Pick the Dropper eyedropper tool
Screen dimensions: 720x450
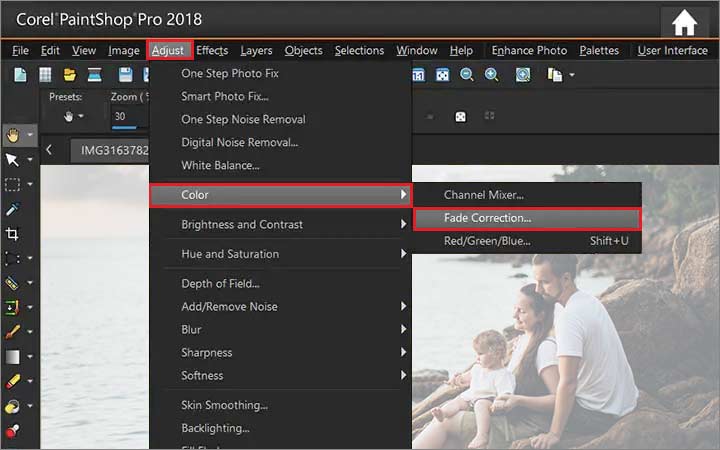[13, 208]
